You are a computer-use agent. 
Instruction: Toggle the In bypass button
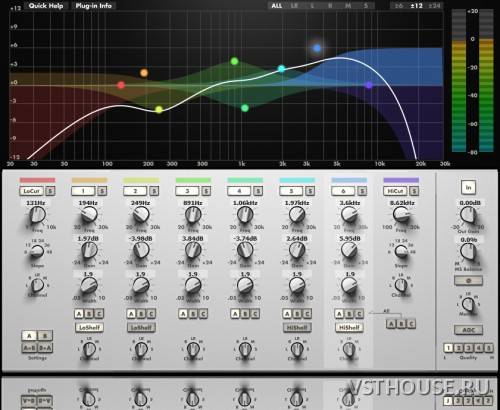click(x=469, y=188)
